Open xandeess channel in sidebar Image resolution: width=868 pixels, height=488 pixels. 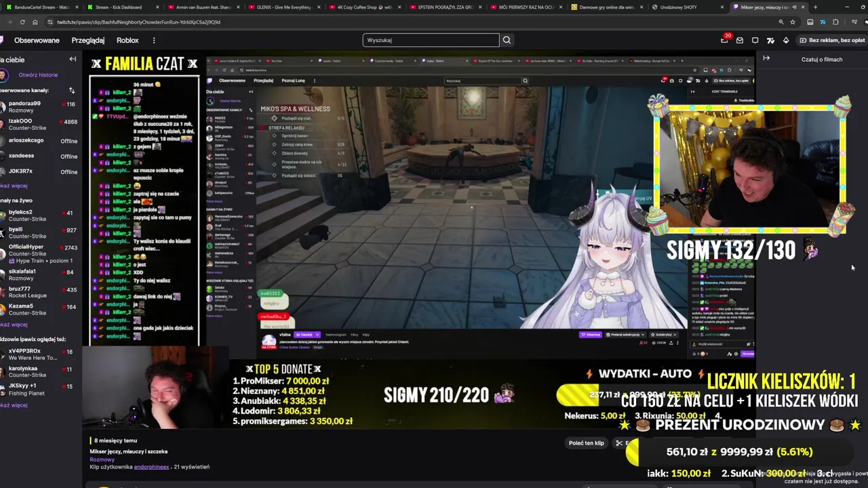point(41,156)
